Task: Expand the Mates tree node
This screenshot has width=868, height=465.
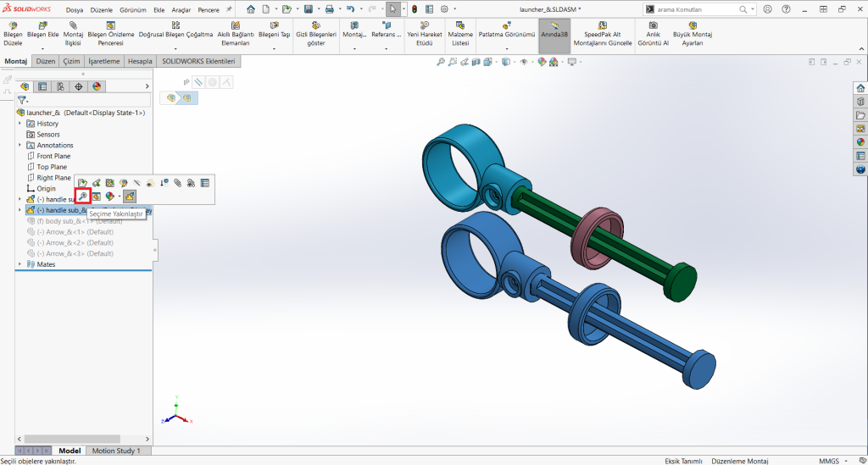Action: coord(19,264)
